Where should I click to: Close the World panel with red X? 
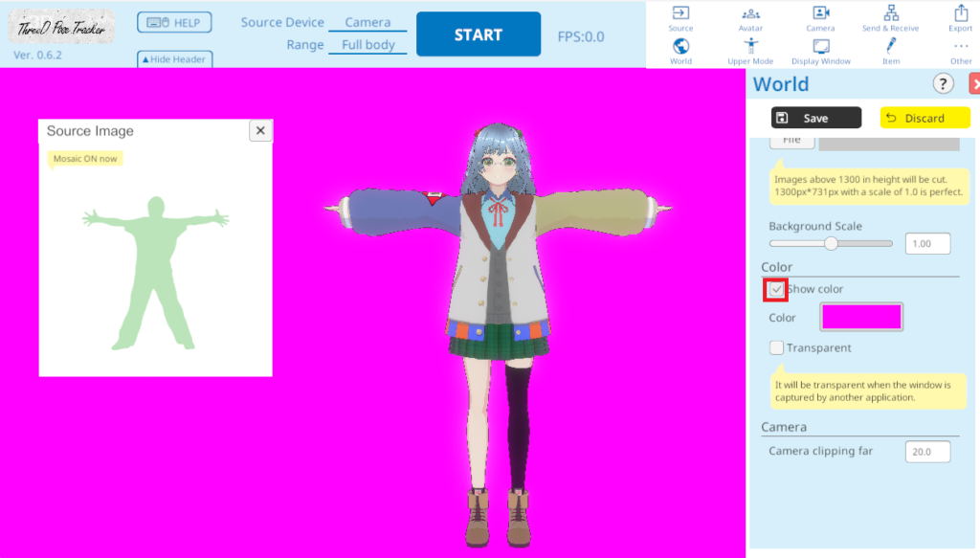tap(975, 83)
